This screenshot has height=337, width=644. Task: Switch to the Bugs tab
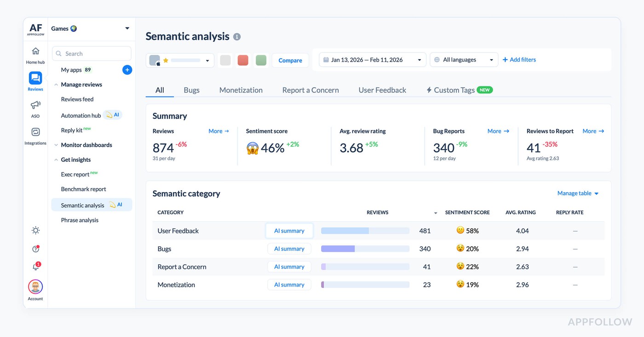(x=191, y=90)
